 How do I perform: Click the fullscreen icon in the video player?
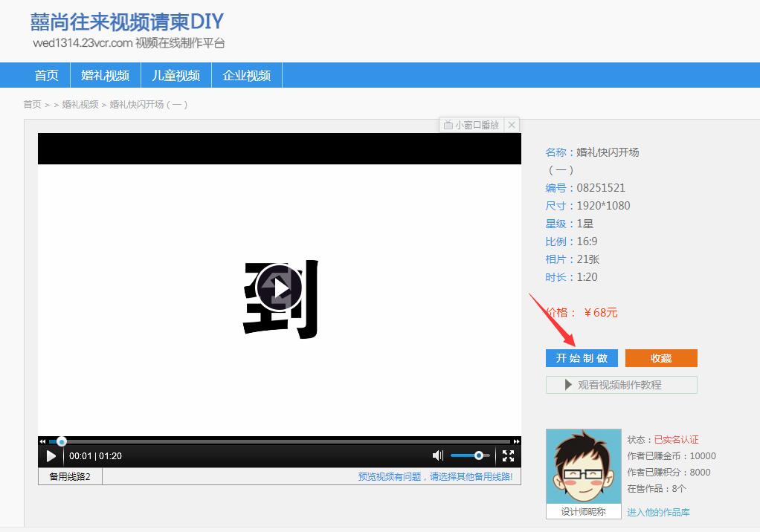tap(508, 455)
